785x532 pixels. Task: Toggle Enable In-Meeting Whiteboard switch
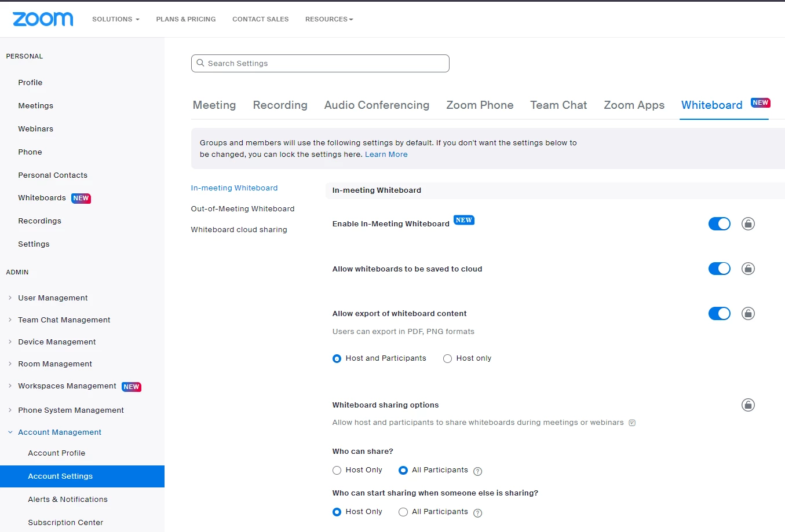coord(720,224)
